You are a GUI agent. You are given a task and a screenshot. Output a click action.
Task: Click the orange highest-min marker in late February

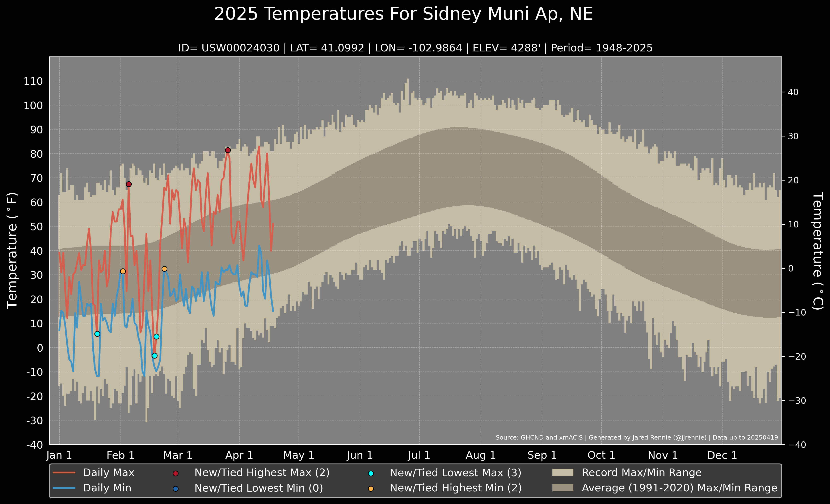tap(164, 269)
